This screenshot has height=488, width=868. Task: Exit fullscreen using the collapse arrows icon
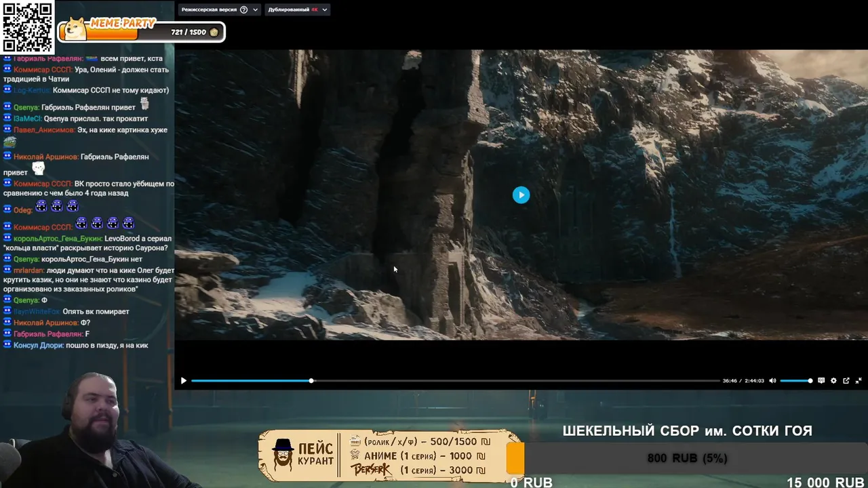tap(859, 381)
